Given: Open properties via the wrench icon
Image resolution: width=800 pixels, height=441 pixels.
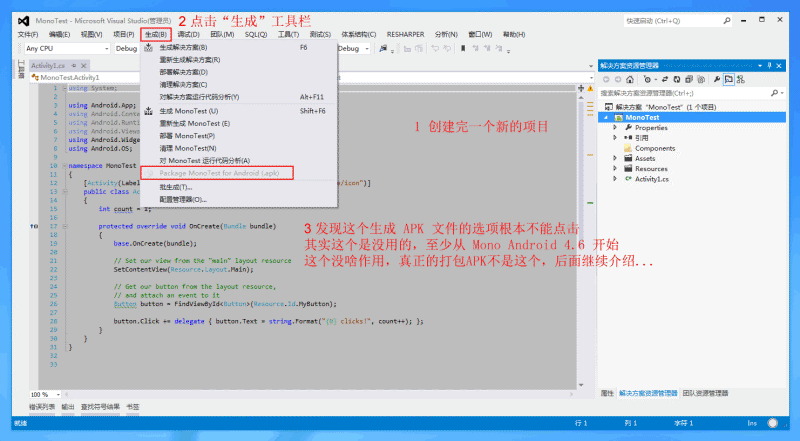Looking at the screenshot, I should pyautogui.click(x=715, y=79).
